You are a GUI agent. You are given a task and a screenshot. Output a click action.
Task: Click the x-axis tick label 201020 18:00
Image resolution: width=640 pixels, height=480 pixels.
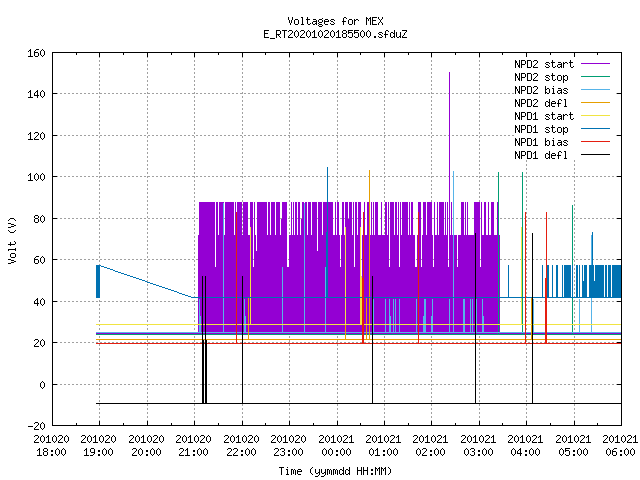(x=51, y=446)
